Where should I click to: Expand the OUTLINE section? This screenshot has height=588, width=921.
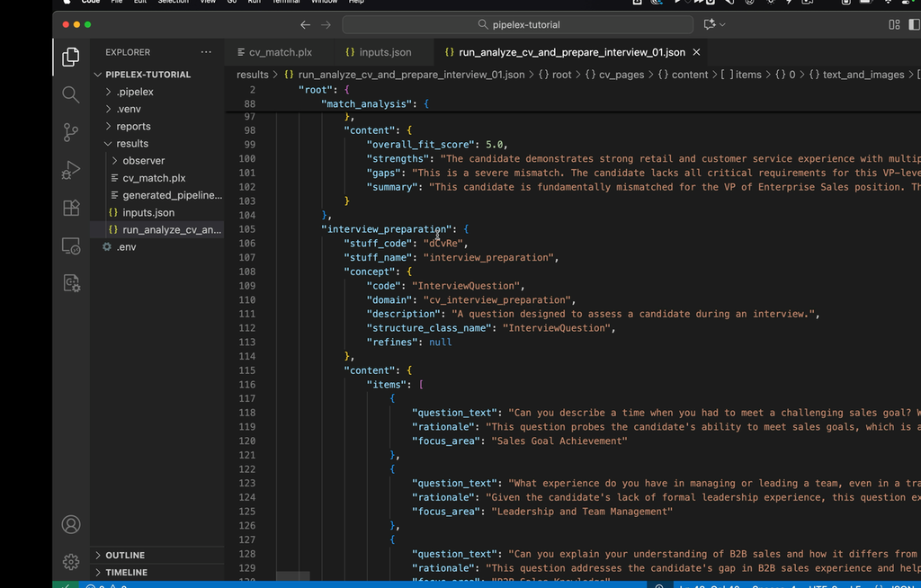125,555
